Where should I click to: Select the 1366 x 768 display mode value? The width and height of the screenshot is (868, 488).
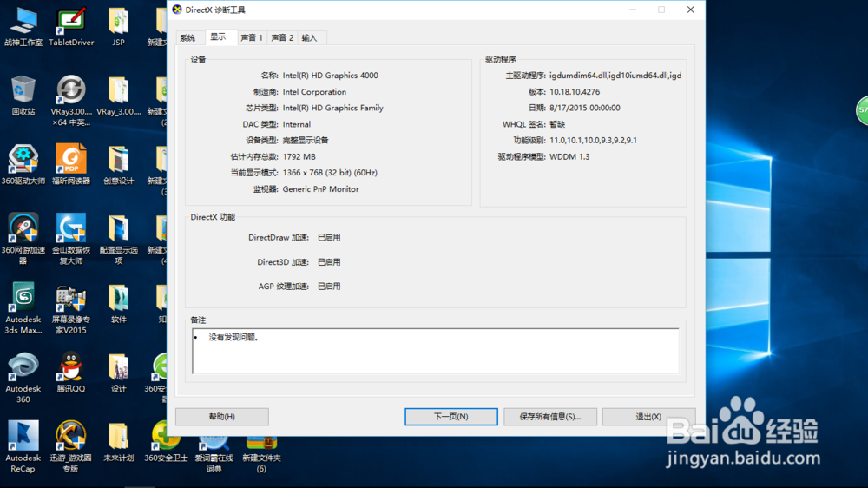coord(330,173)
